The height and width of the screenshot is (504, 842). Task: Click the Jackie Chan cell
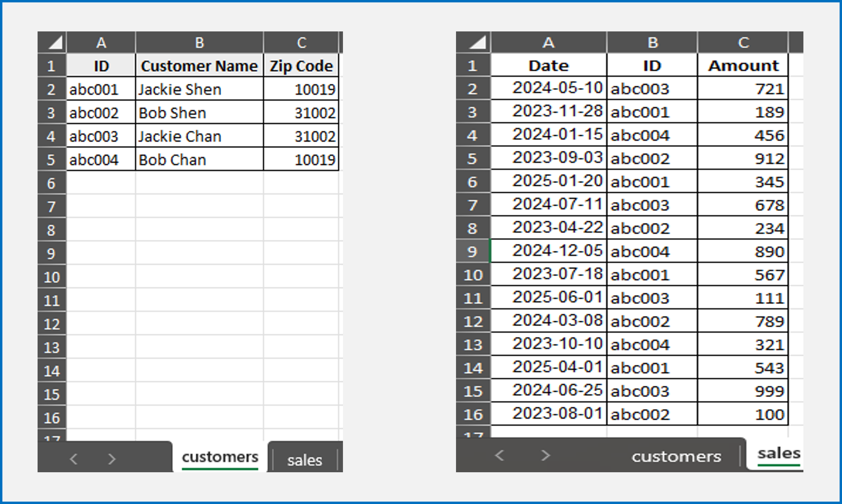point(199,136)
